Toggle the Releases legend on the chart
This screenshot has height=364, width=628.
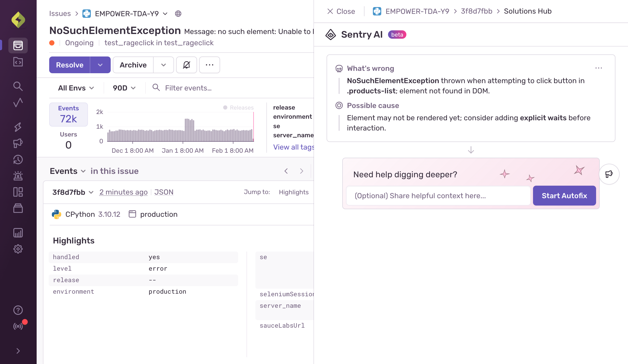[x=238, y=107]
